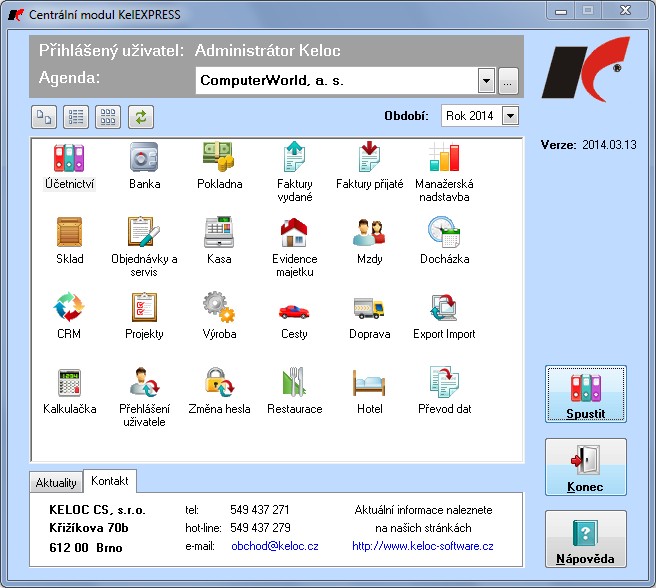Image resolution: width=656 pixels, height=588 pixels.
Task: Open the Cesty car icon
Action: click(x=294, y=311)
